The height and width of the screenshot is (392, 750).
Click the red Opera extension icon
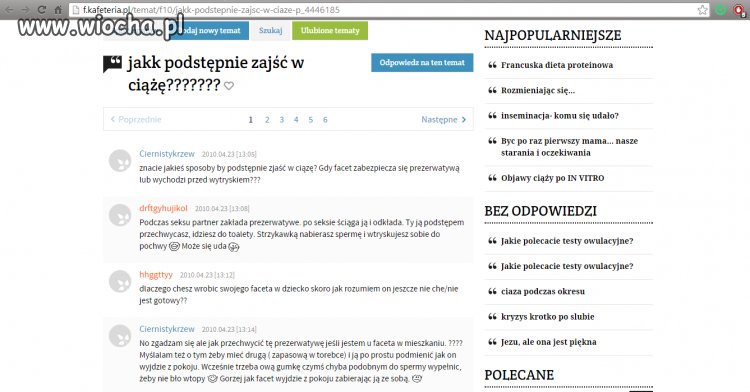pos(739,10)
